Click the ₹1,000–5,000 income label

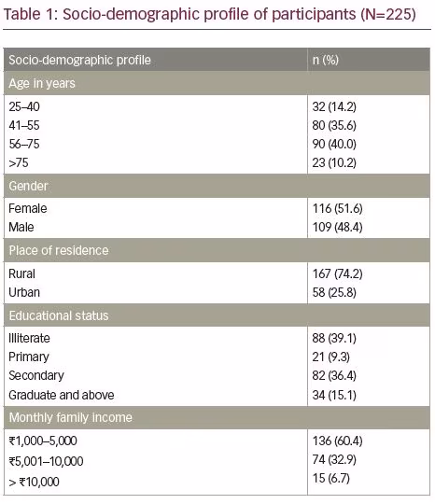[43, 441]
